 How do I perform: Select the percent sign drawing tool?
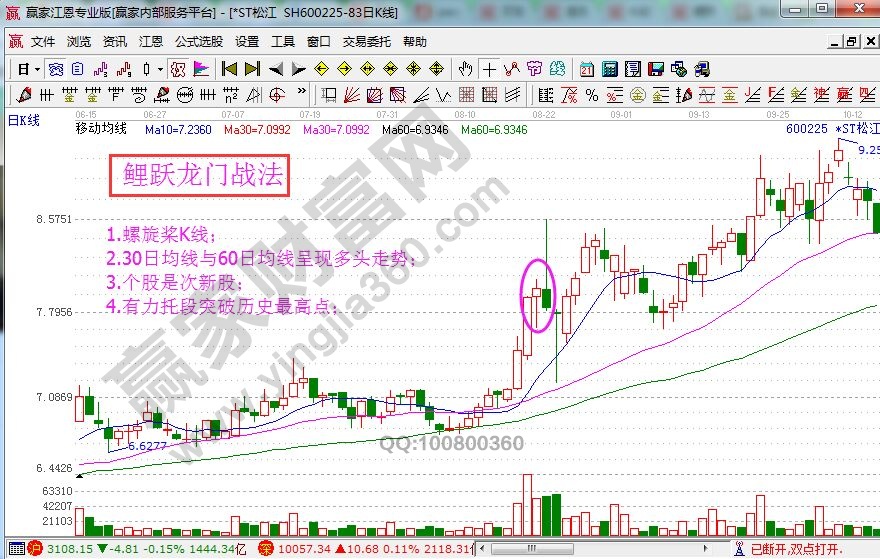[591, 95]
